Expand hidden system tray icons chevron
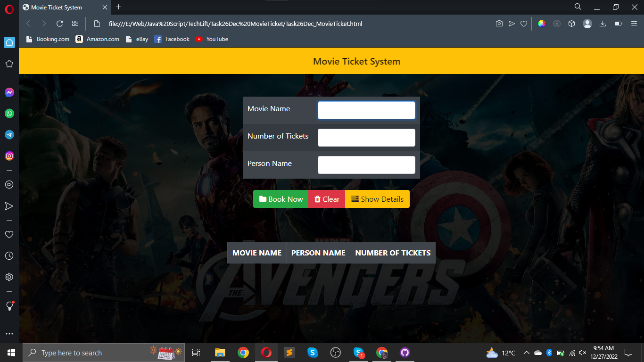The height and width of the screenshot is (362, 644). pos(527,353)
